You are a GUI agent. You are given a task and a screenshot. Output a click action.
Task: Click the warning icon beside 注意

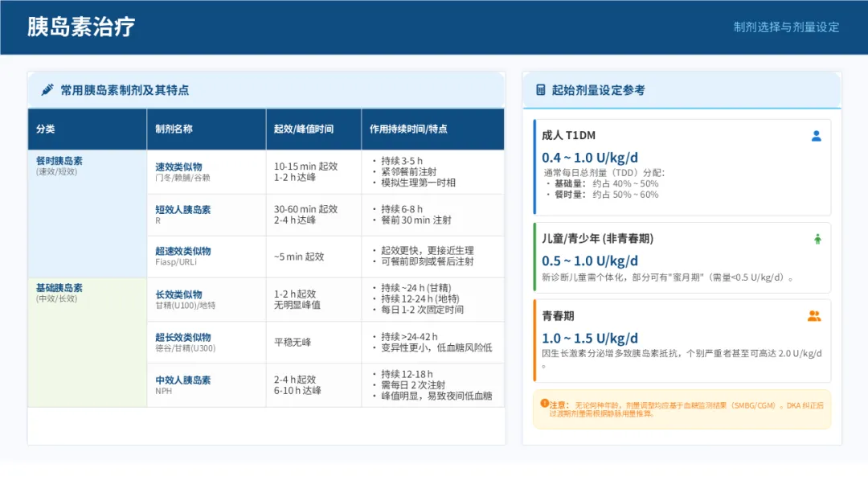coord(544,403)
